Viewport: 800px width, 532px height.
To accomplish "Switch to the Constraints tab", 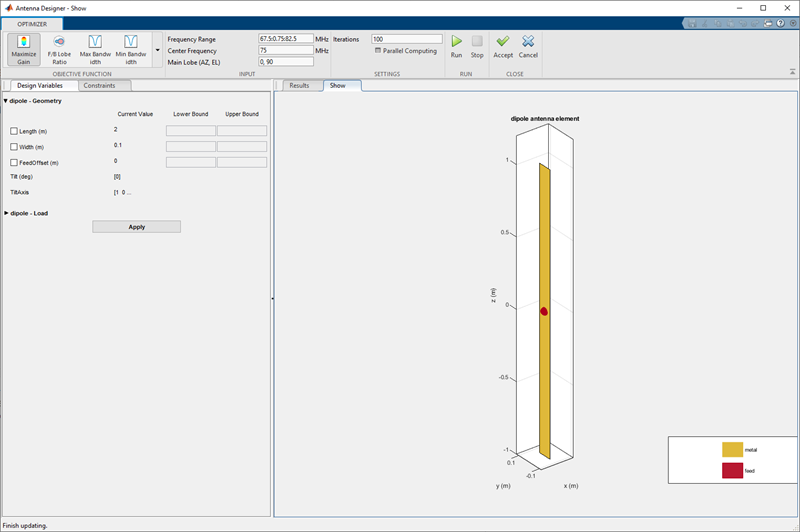I will (x=99, y=86).
